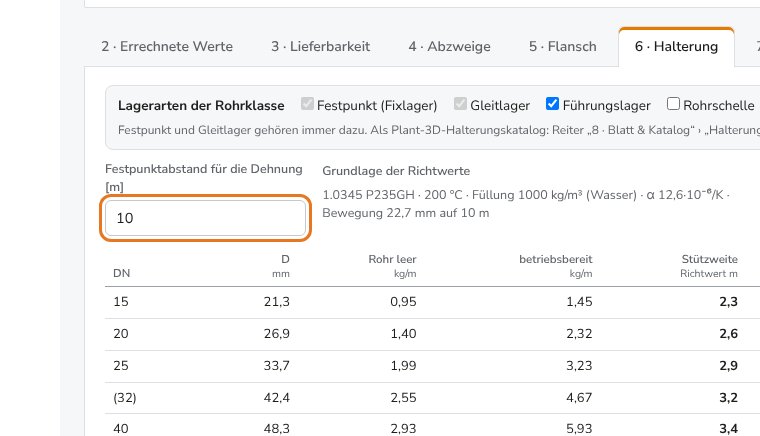Select the DN 25 row cell

(x=121, y=366)
